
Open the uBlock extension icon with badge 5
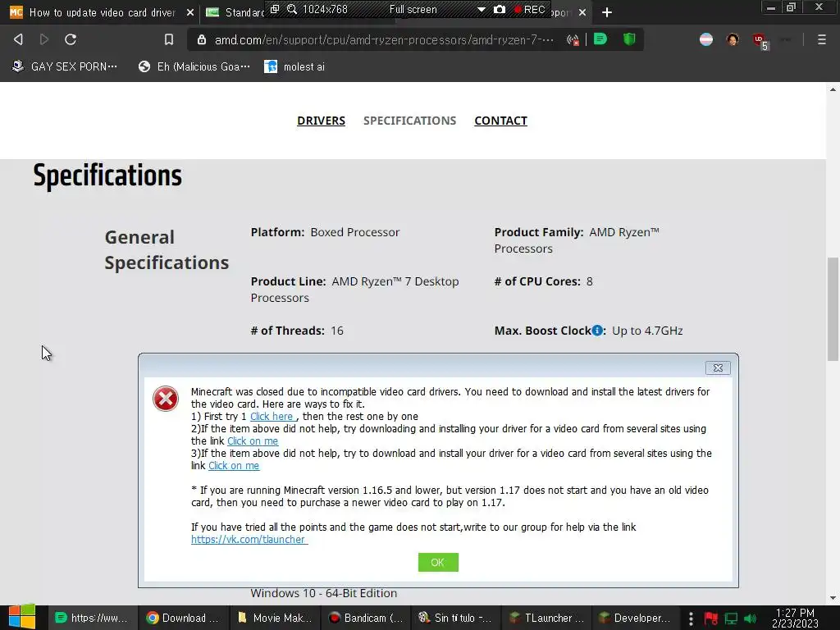tap(760, 40)
